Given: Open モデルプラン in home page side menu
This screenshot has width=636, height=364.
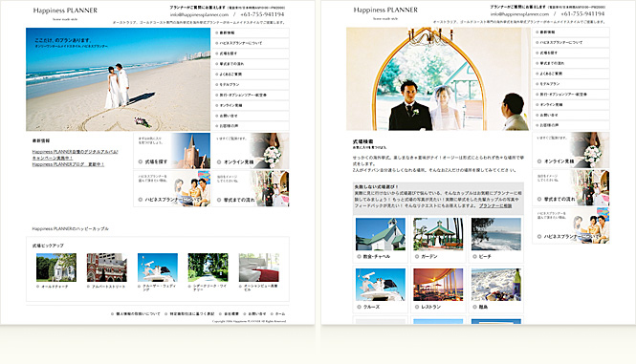Looking at the screenshot, I should click(251, 85).
